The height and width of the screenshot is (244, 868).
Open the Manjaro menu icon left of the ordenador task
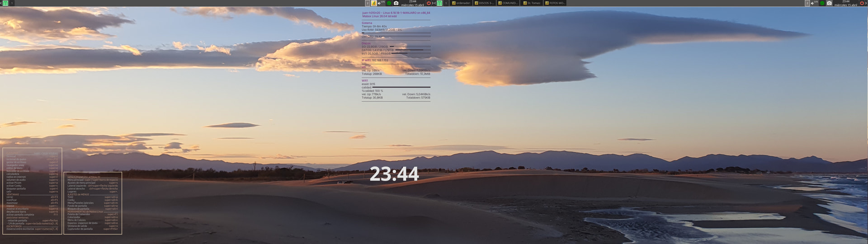pyautogui.click(x=439, y=3)
